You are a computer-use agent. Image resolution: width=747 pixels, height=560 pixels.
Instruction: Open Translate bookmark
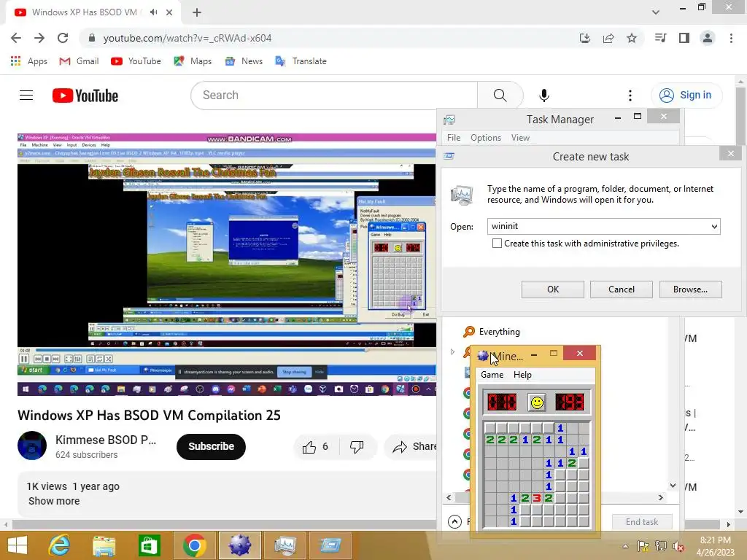[301, 61]
